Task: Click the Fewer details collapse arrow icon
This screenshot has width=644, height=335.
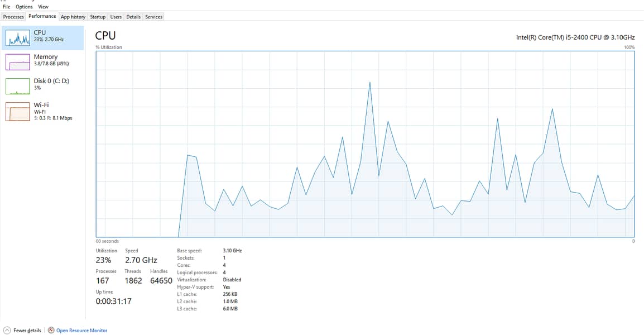Action: coord(7,331)
